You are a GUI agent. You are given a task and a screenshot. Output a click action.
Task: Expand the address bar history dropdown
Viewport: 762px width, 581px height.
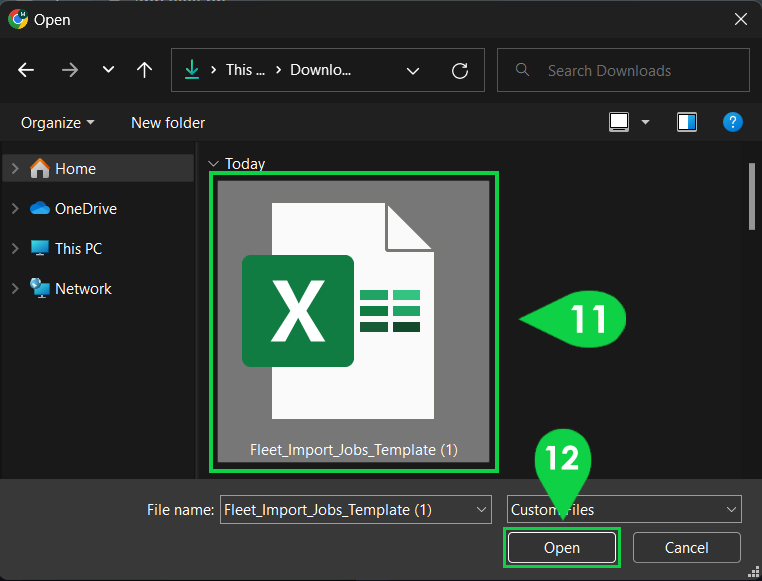click(x=413, y=71)
